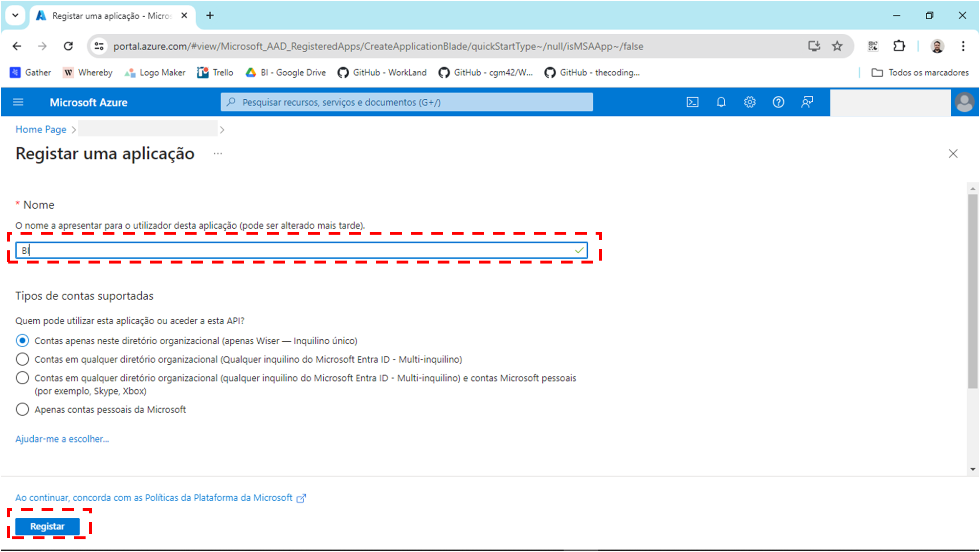Open Azure portal settings gear
The height and width of the screenshot is (552, 980).
click(x=750, y=102)
